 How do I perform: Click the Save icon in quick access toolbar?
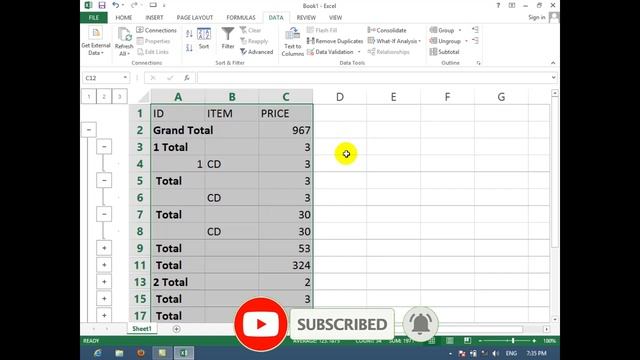(x=102, y=5)
